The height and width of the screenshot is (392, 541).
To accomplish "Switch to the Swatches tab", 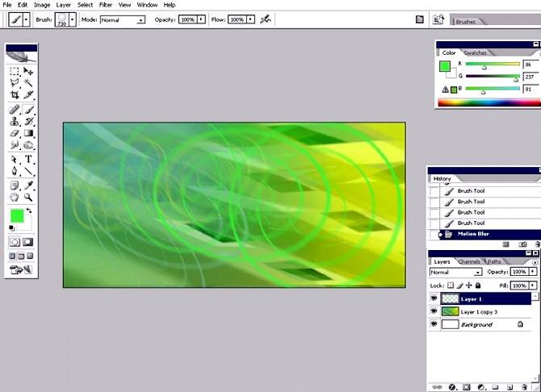I will pos(476,52).
